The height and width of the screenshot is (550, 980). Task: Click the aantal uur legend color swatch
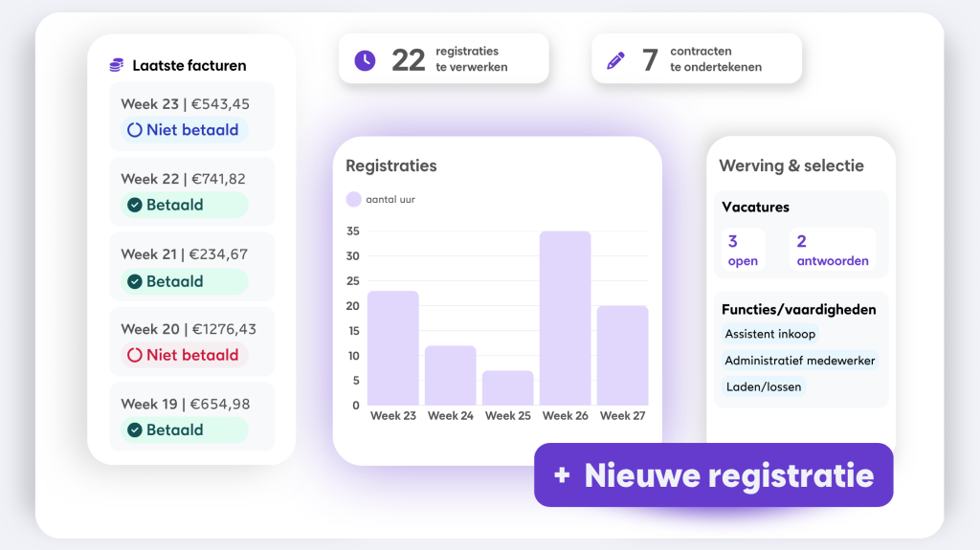[353, 199]
